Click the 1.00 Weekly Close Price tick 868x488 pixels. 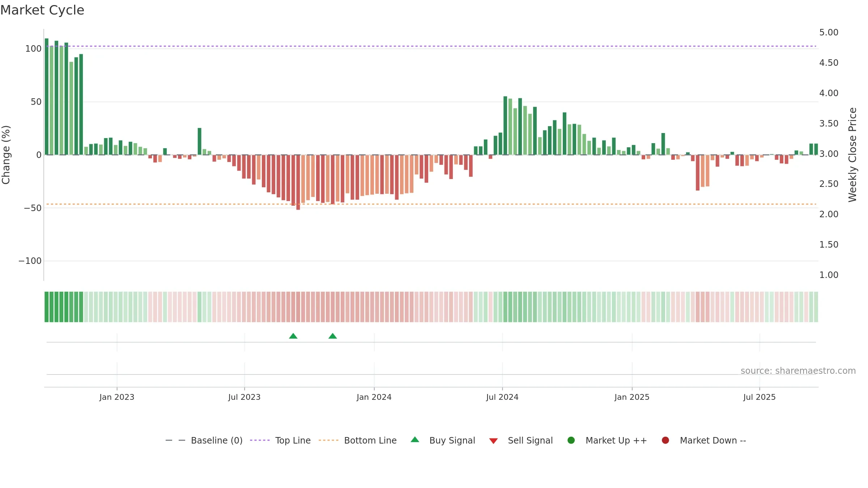tap(829, 275)
